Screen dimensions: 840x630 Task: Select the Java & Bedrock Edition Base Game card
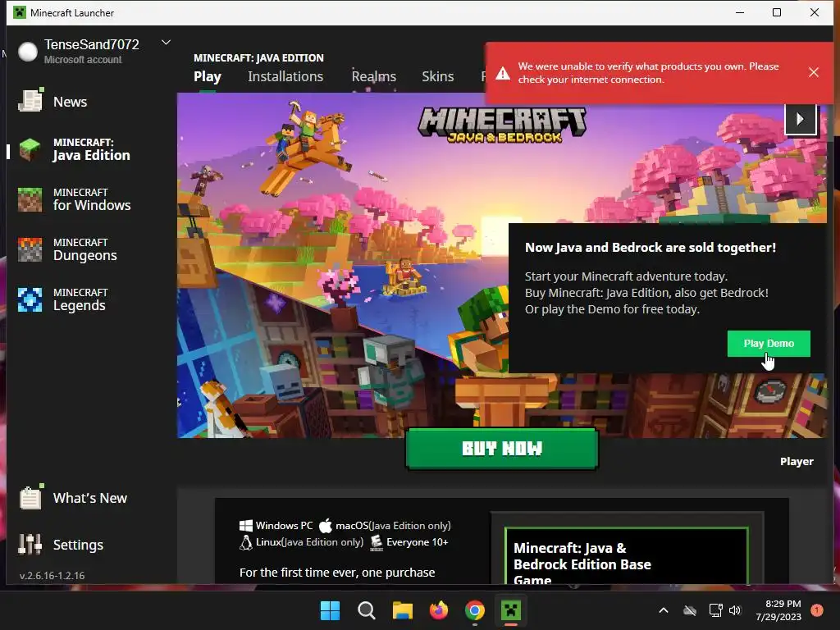tap(626, 556)
